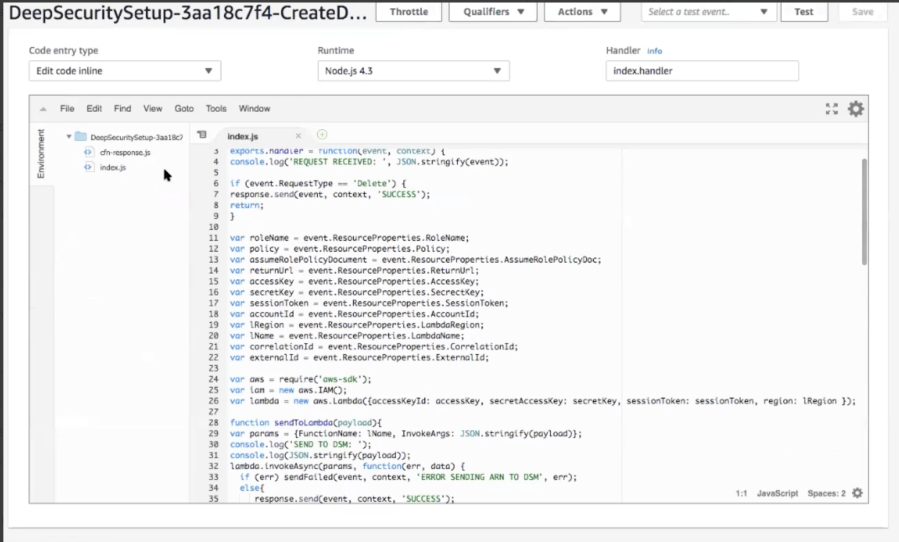The height and width of the screenshot is (542, 899).
Task: Click the Handler input field
Action: point(702,71)
